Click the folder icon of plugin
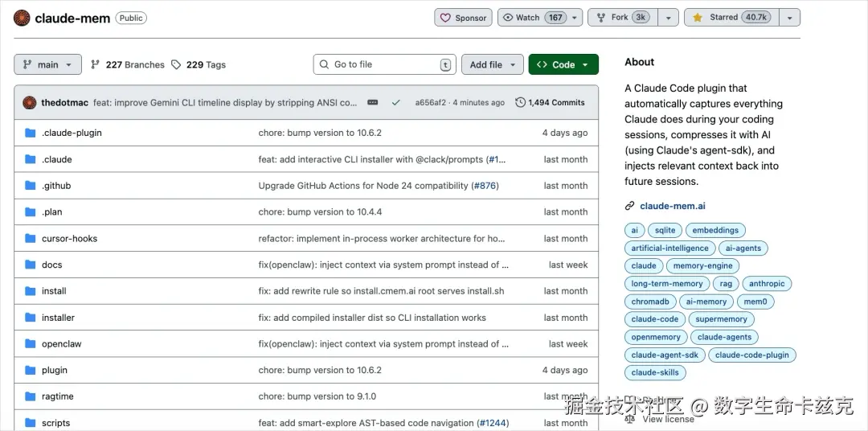The width and height of the screenshot is (868, 431). pos(31,370)
